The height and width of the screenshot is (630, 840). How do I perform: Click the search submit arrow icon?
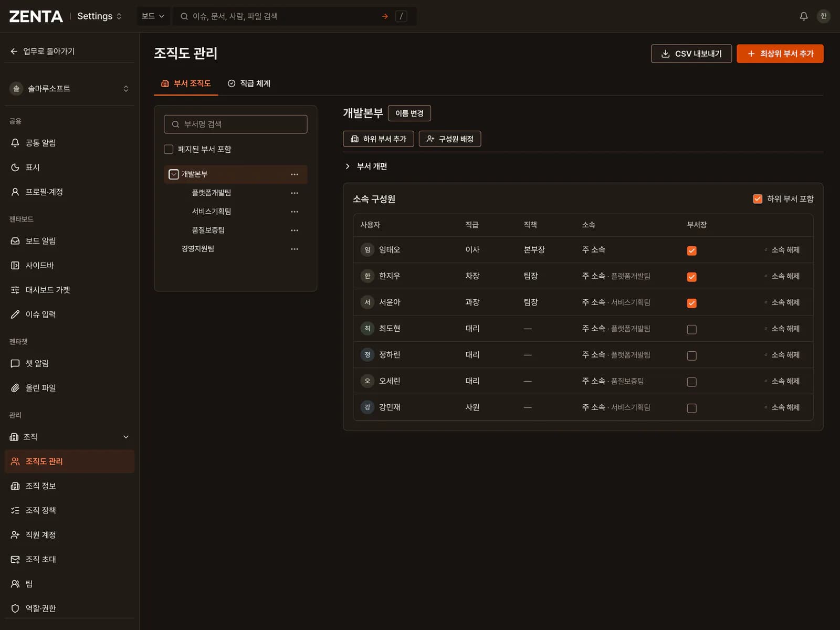(x=385, y=16)
